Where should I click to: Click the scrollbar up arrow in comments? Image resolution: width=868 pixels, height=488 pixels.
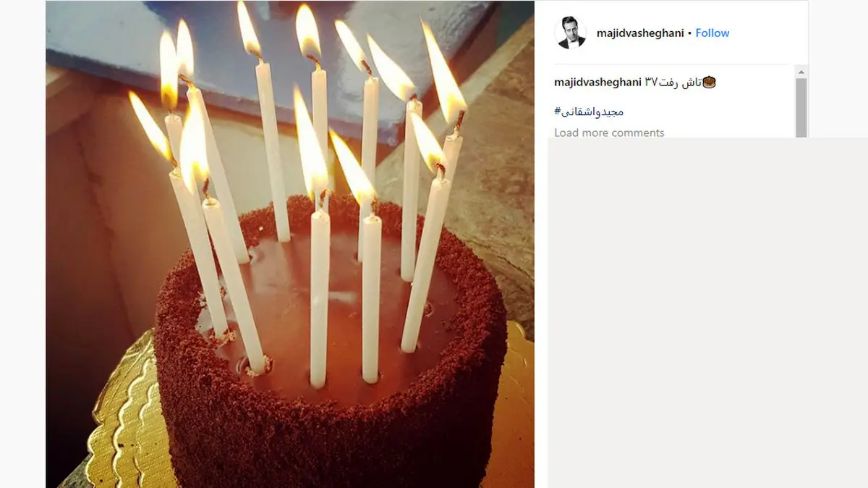click(x=801, y=71)
